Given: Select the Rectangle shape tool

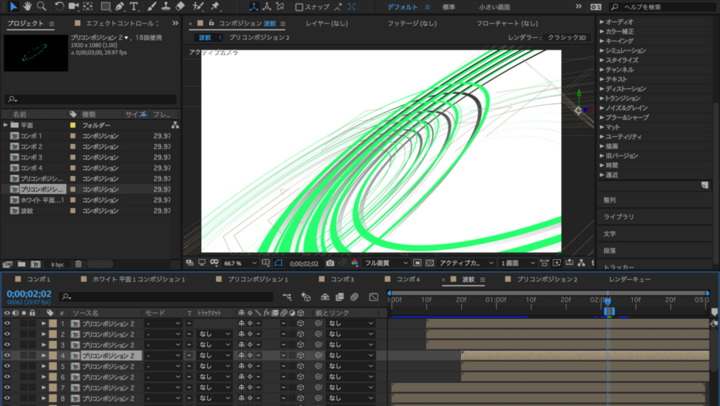Looking at the screenshot, I should pyautogui.click(x=106, y=6).
